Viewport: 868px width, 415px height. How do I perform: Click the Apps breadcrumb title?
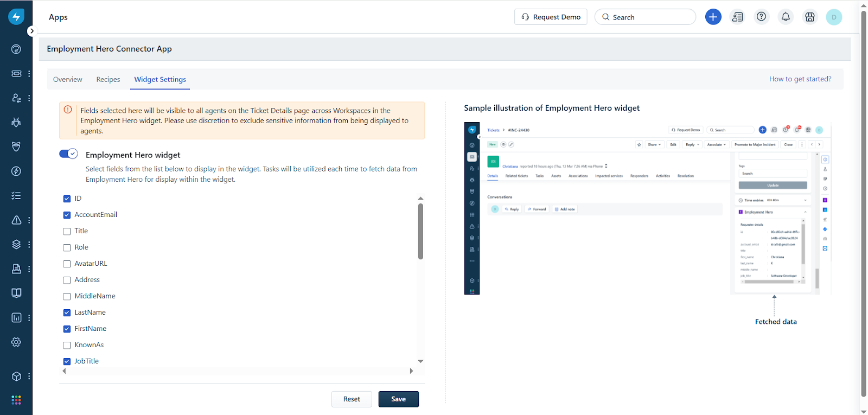click(x=58, y=17)
